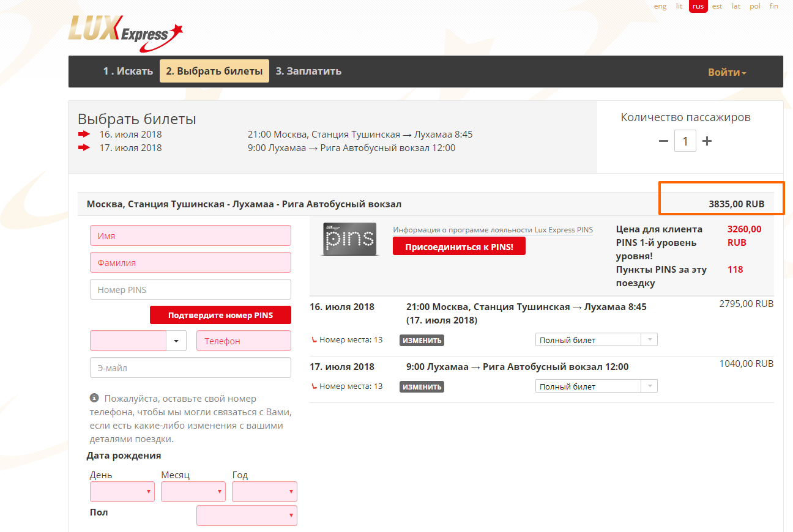Open ticket type dropdown for Лухамаа–Рига

pos(597,386)
